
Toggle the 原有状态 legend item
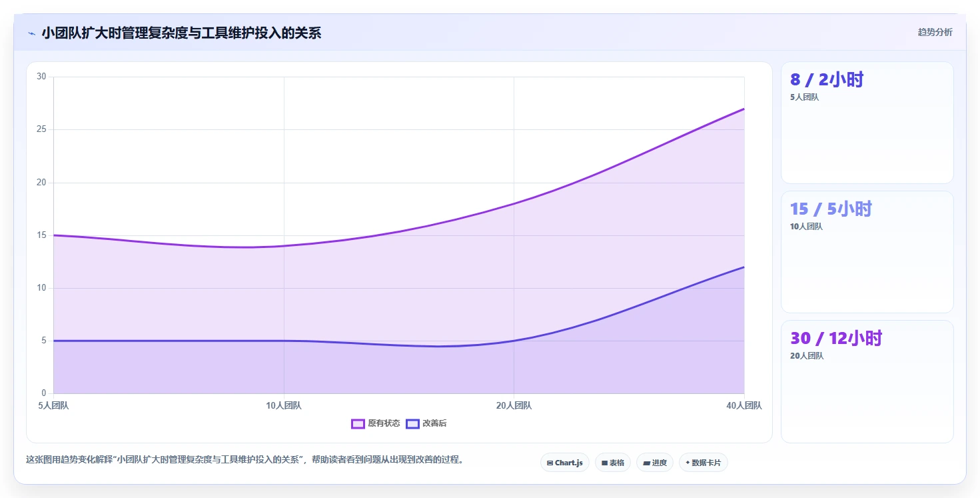click(376, 423)
